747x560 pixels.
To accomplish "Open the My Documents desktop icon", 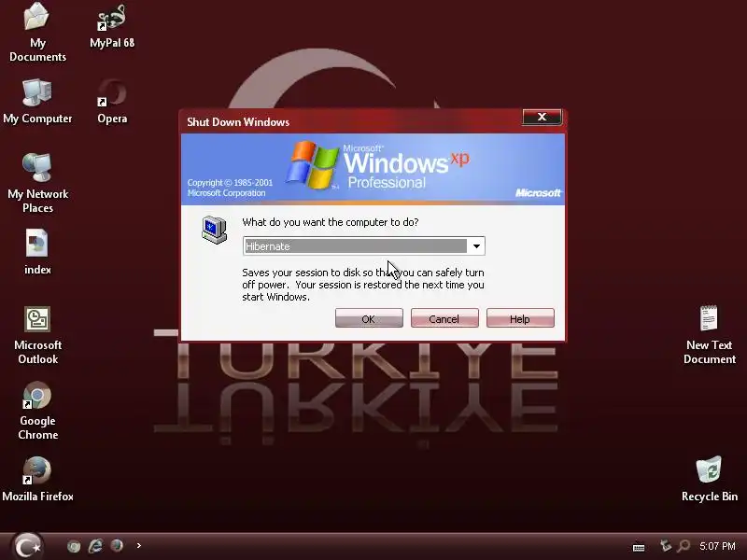I will [x=37, y=31].
